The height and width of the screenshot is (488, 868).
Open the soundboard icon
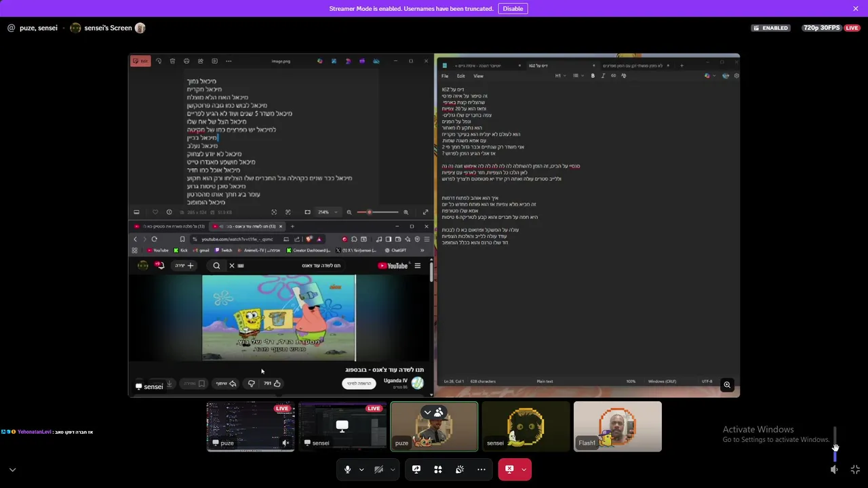(460, 469)
